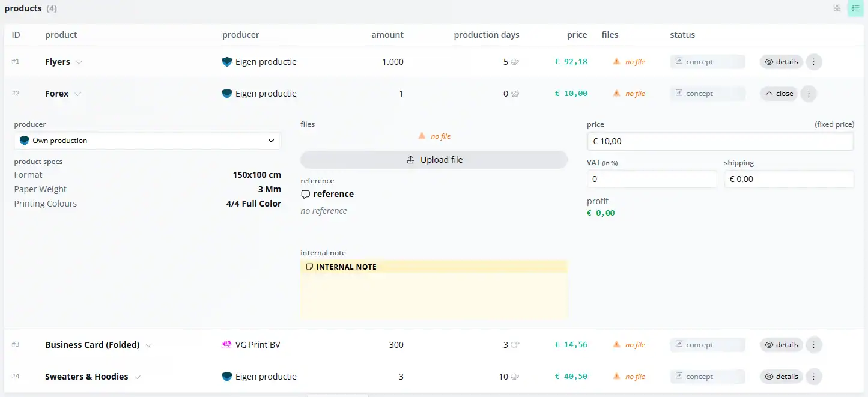Screen dimensions: 868x397
Task: Focus the shipping field showing € 0,00
Action: pyautogui.click(x=789, y=179)
